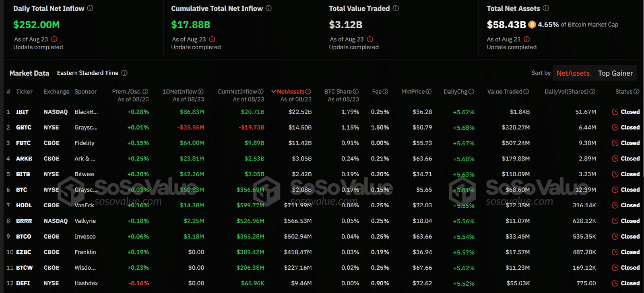Sort by the Value Traded column header
The image size is (644, 293).
click(505, 92)
